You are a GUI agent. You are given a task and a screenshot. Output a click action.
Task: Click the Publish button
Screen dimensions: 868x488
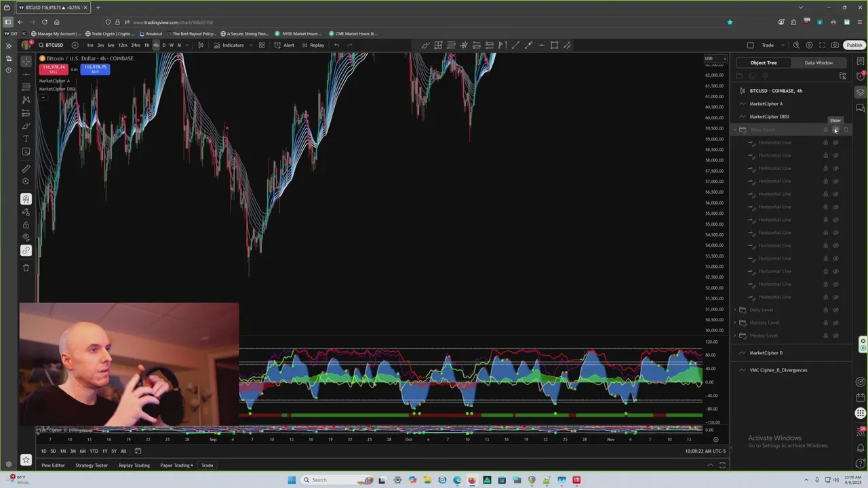coord(854,45)
